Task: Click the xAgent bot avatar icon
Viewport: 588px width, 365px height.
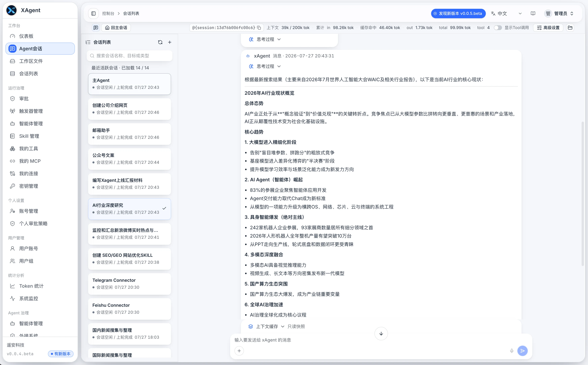Action: tap(248, 56)
